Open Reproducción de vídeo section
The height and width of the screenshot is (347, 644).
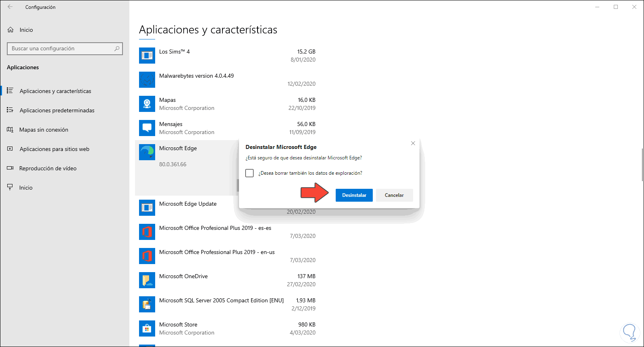[48, 168]
